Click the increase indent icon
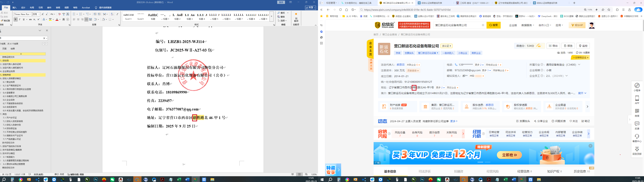 (99, 14)
